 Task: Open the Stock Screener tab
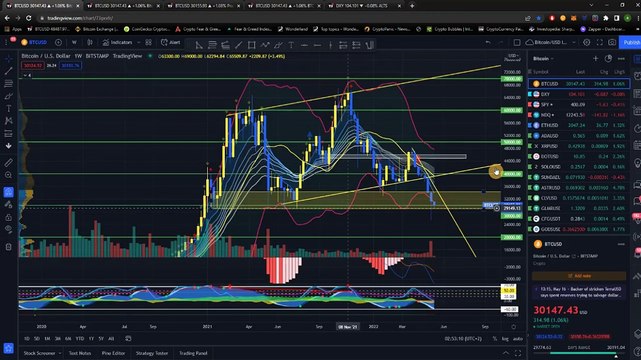coord(39,353)
